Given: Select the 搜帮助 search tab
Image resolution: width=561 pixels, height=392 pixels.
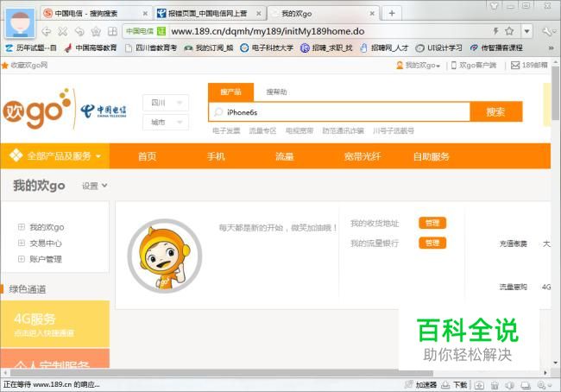Looking at the screenshot, I should 276,92.
